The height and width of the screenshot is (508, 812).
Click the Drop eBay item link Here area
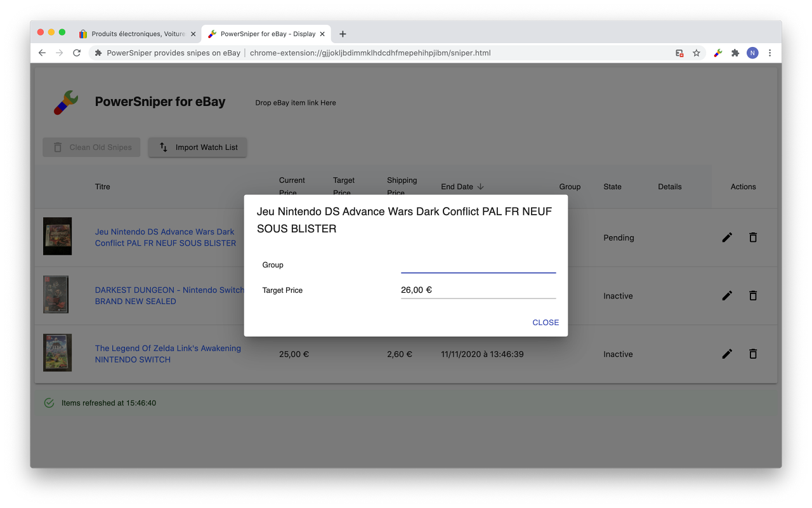click(296, 103)
